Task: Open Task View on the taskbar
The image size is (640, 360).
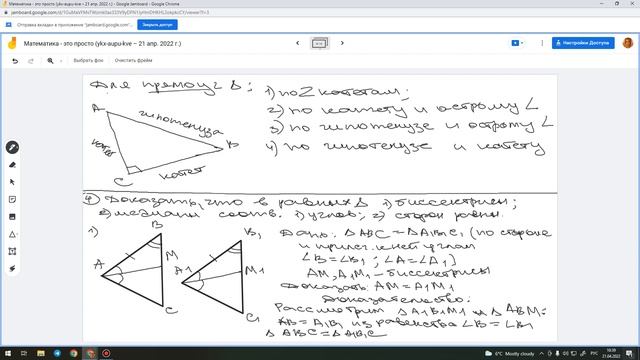Action: point(24,353)
